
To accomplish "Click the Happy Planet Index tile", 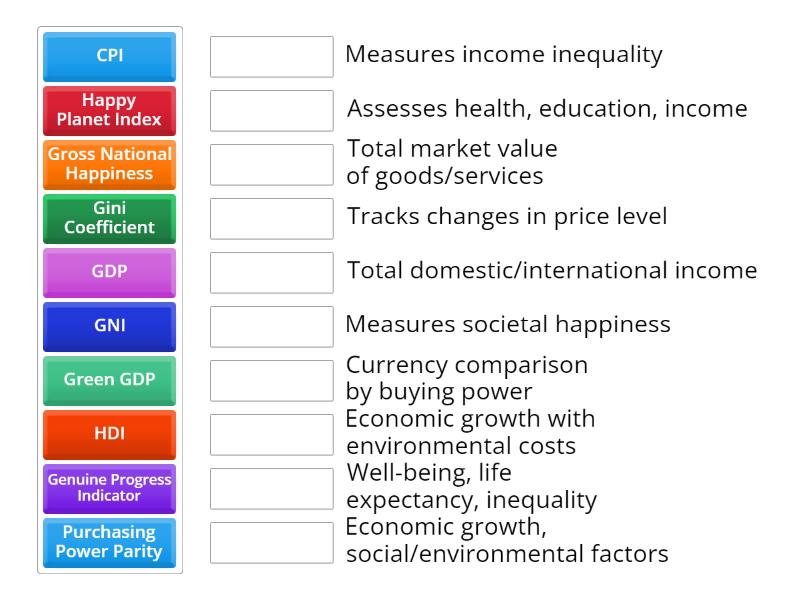I will 108,109.
